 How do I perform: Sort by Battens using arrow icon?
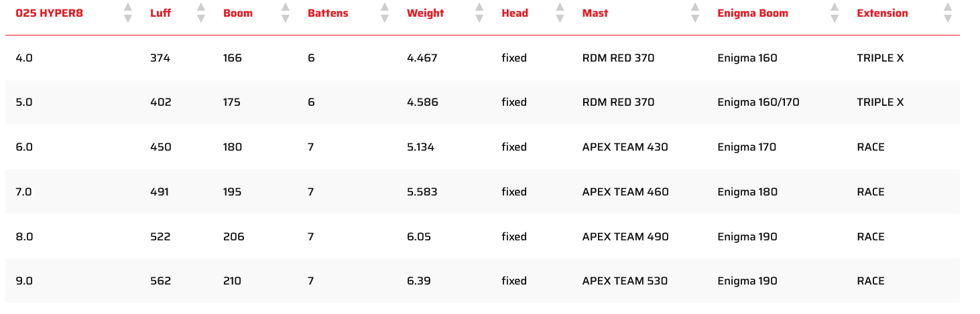[384, 13]
